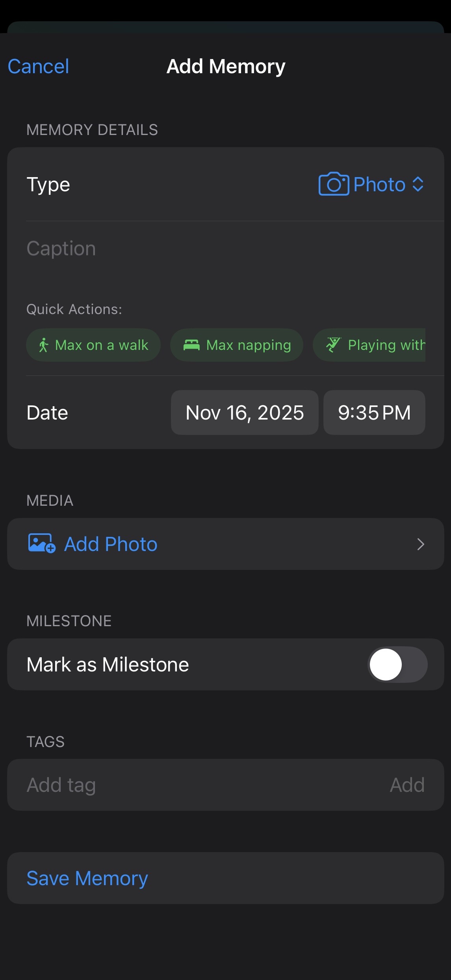Tap the camera icon beside Photo

tap(333, 184)
